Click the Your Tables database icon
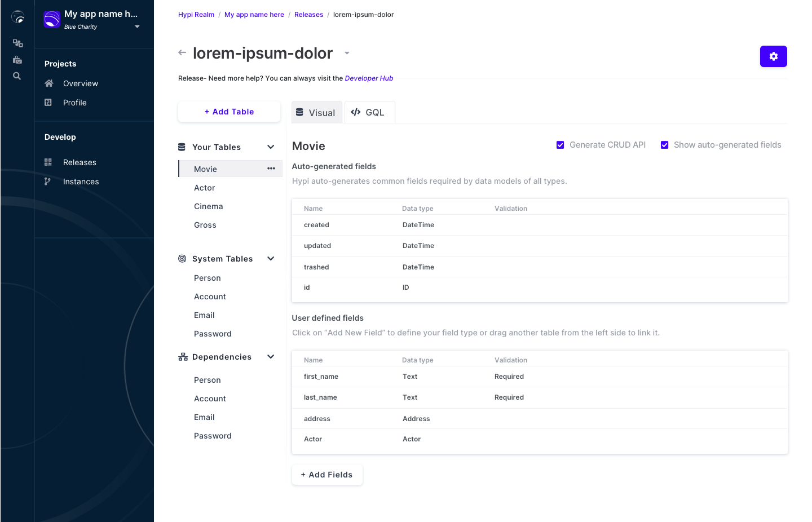 coord(182,147)
